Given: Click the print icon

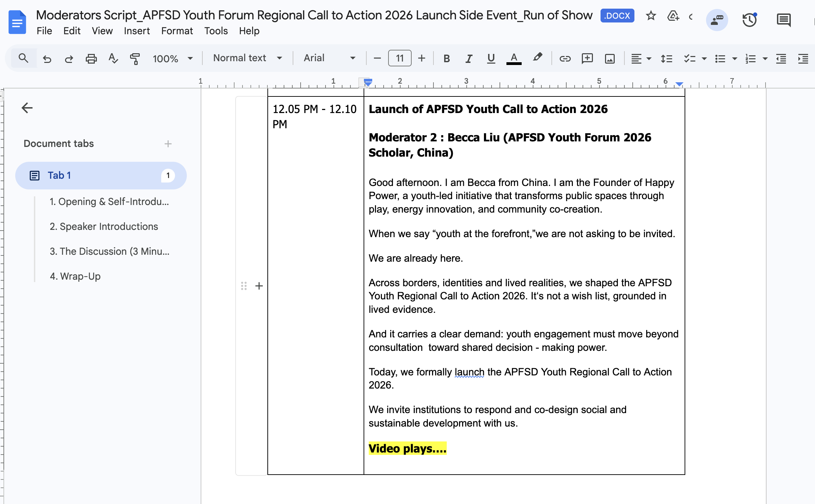Looking at the screenshot, I should coord(91,58).
